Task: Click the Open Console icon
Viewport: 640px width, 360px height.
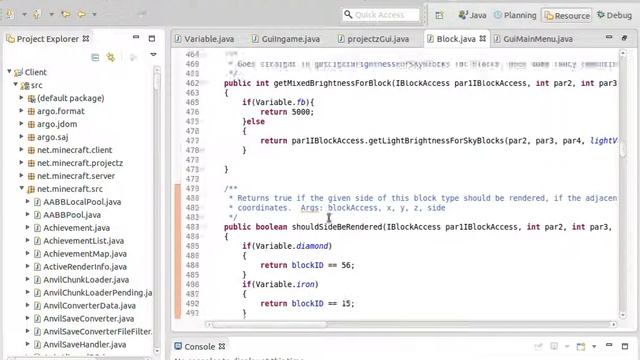Action: point(580,347)
